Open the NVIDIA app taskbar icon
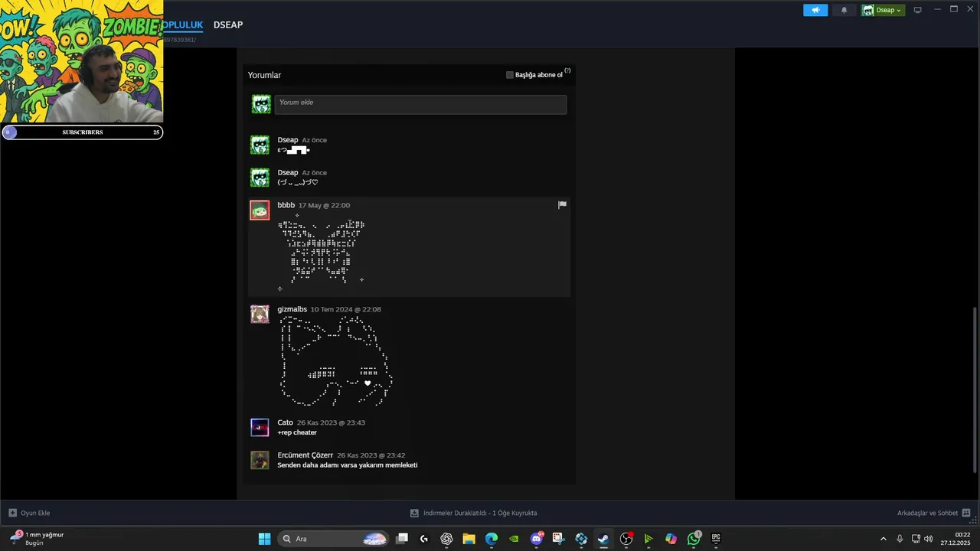980x551 pixels. (514, 539)
